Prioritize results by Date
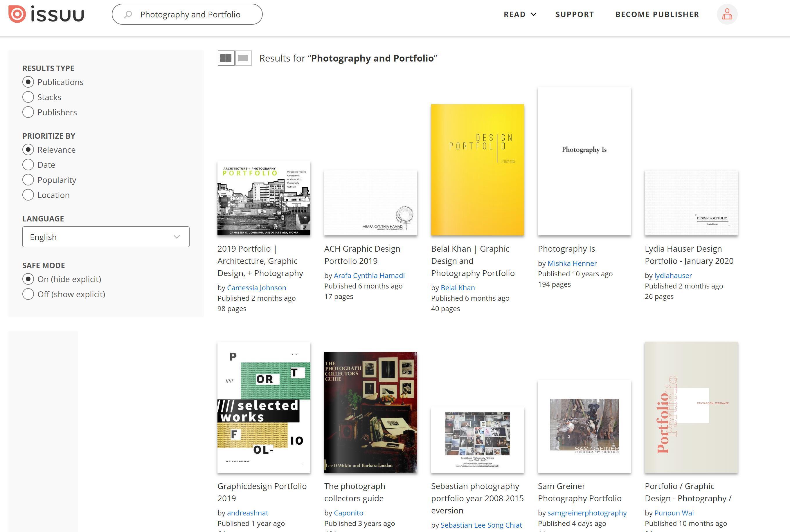Viewport: 790px width, 532px height. coord(28,165)
